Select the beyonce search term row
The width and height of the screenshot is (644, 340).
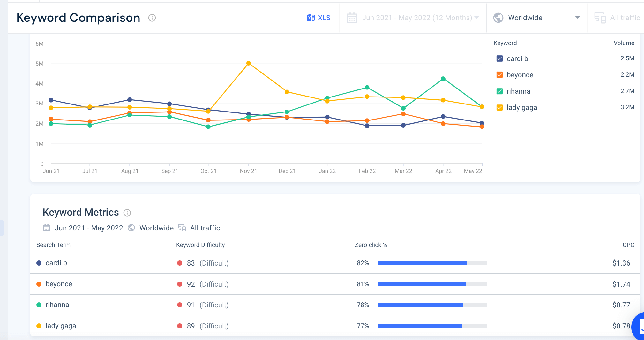(x=59, y=284)
